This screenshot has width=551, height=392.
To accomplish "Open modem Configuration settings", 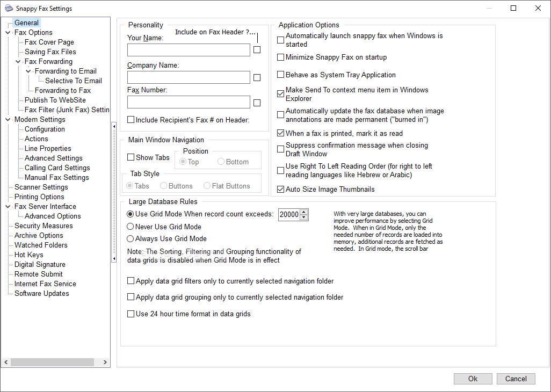I will [45, 129].
